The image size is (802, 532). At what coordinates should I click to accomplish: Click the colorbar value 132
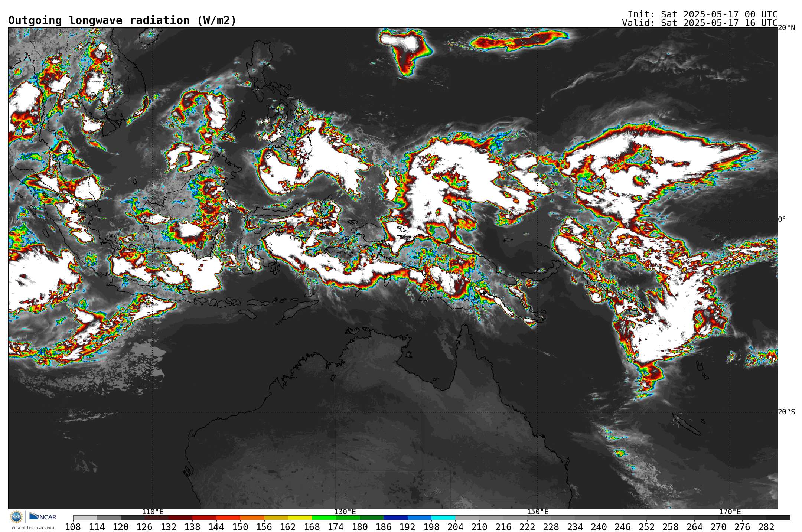(169, 527)
